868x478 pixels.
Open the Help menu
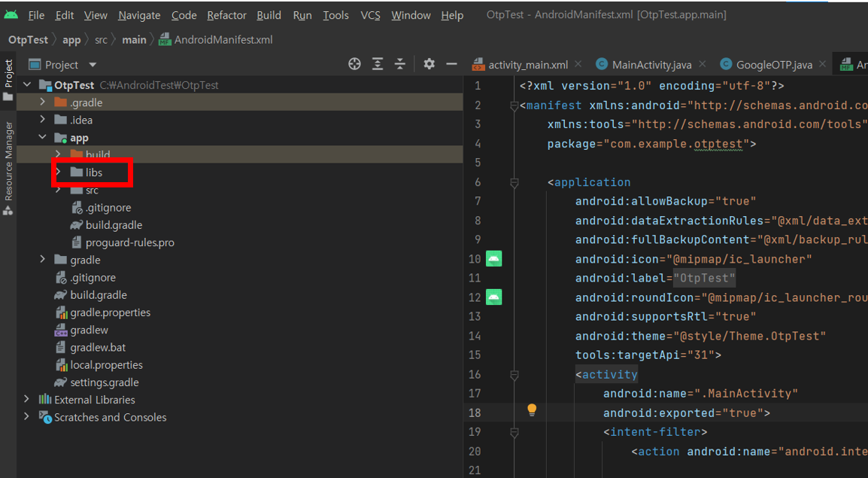[x=452, y=16]
